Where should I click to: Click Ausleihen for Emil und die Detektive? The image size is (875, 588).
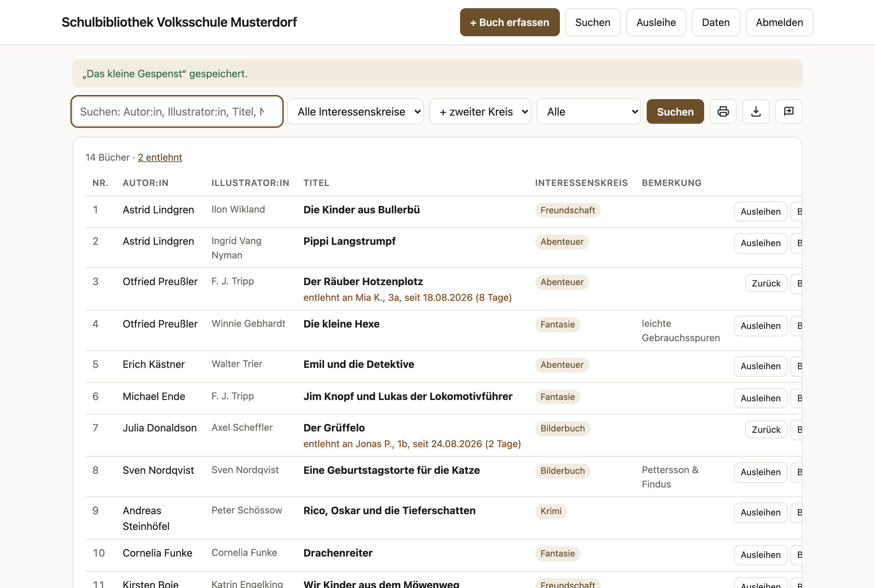[x=760, y=366]
